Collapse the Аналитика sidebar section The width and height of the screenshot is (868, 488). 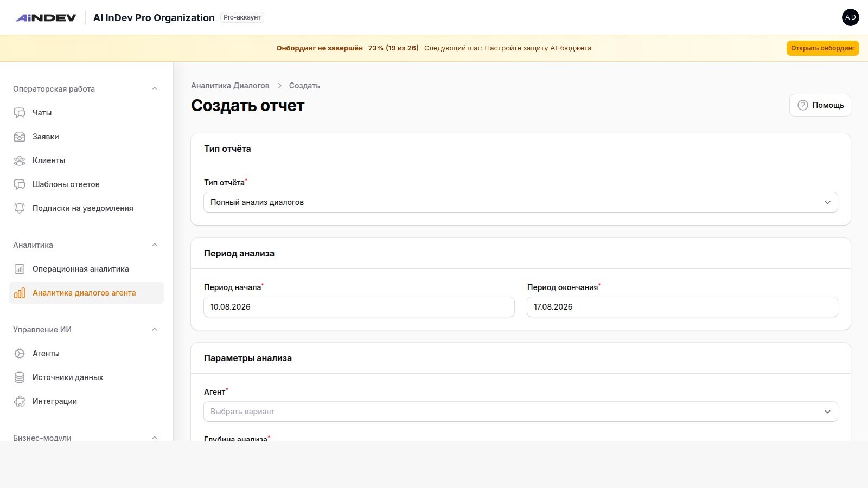[155, 245]
